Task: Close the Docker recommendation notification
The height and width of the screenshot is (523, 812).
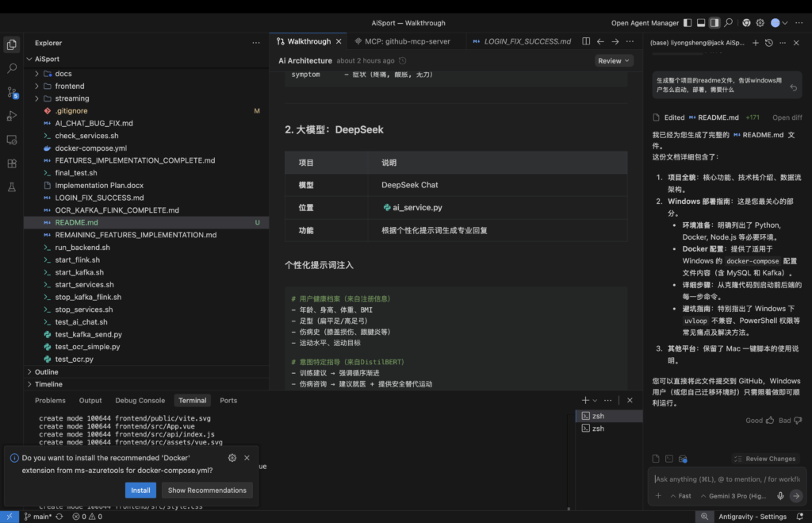Action: pyautogui.click(x=247, y=458)
